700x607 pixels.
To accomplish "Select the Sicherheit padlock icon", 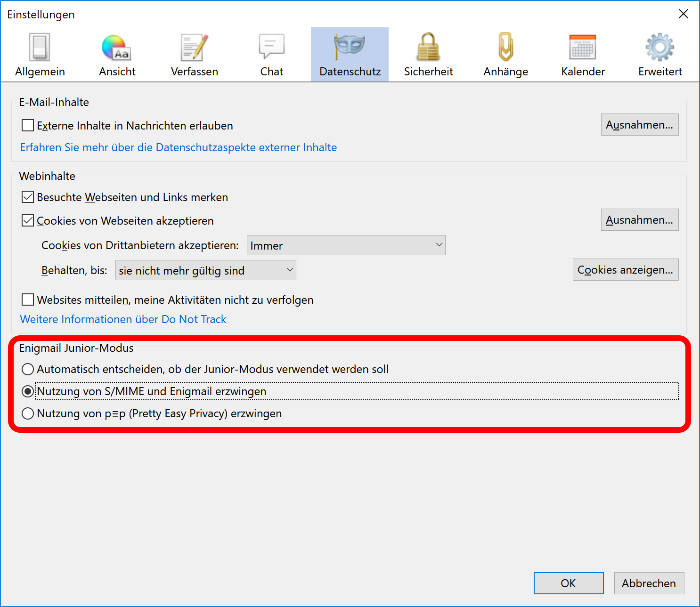I will 428,47.
